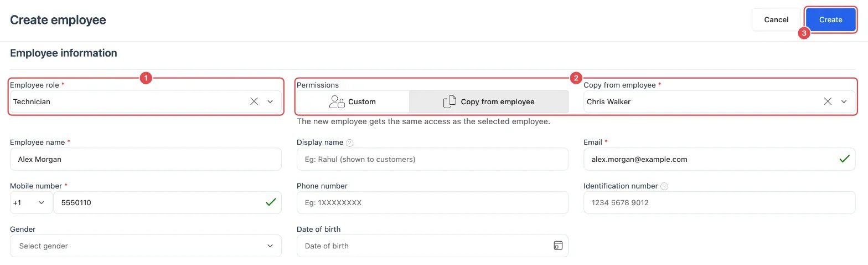This screenshot has width=868, height=265.
Task: Click the Custom permissions person icon
Action: (x=337, y=101)
